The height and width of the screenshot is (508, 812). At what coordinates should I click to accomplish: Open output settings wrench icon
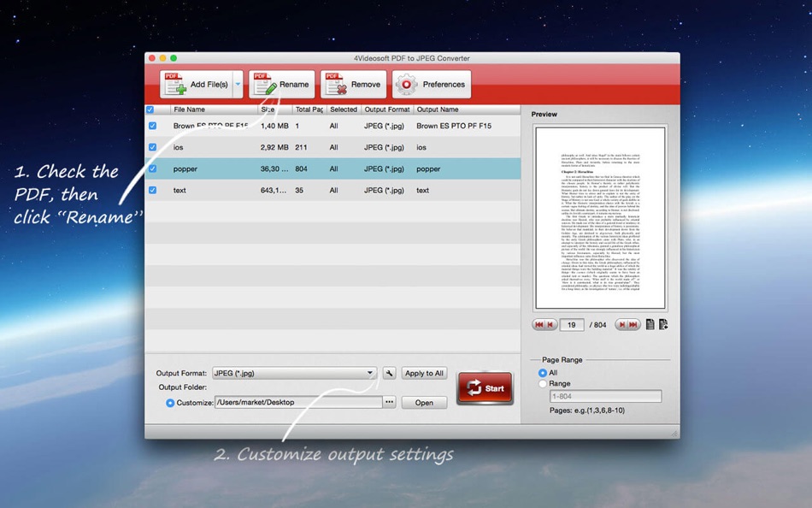tap(390, 373)
